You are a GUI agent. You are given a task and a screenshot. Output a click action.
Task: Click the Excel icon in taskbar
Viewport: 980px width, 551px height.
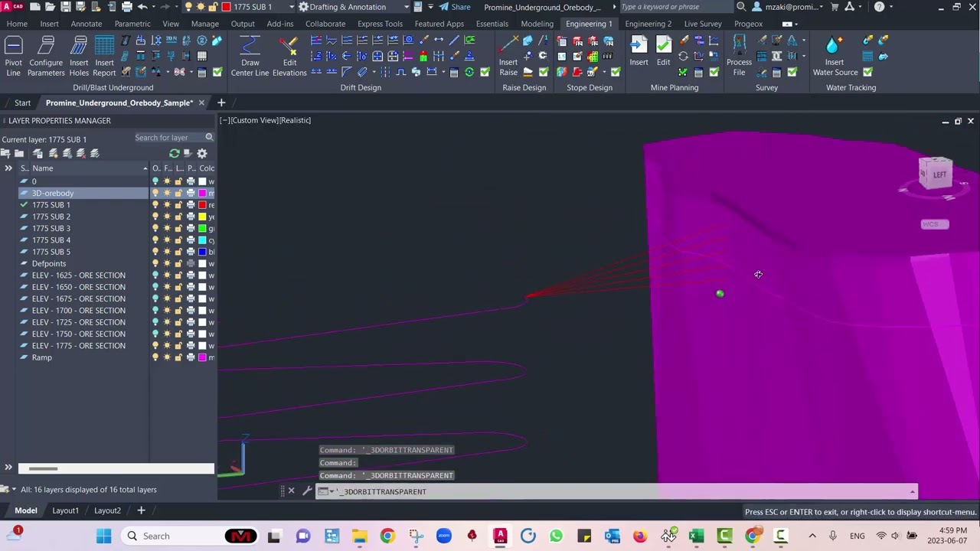pyautogui.click(x=696, y=536)
